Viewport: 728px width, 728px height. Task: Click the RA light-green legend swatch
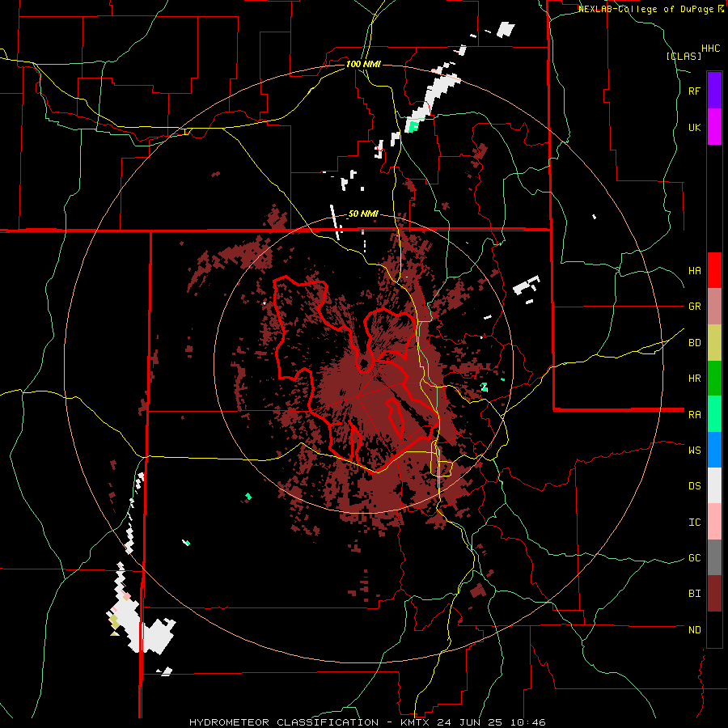click(714, 414)
